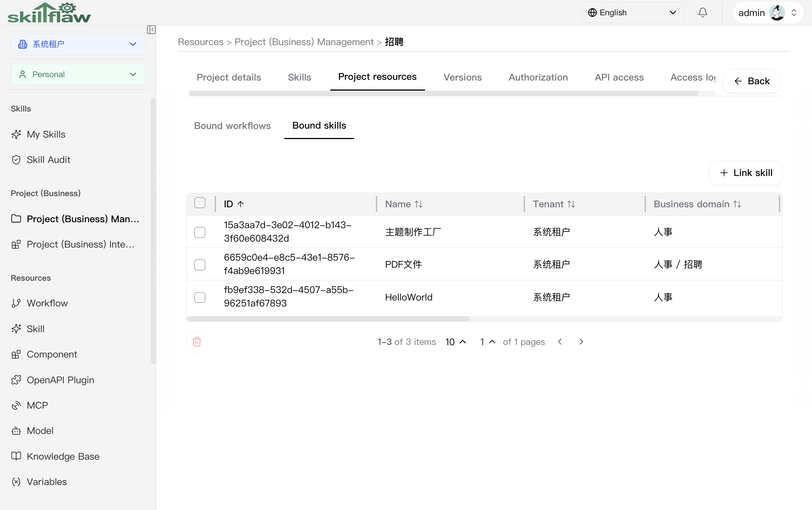
Task: Click the Skill Audit shield icon
Action: point(16,160)
